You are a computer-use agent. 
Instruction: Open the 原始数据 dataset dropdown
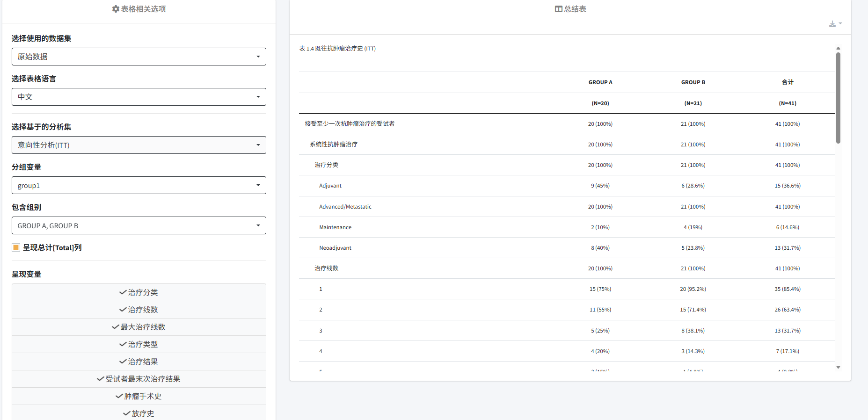(x=139, y=57)
